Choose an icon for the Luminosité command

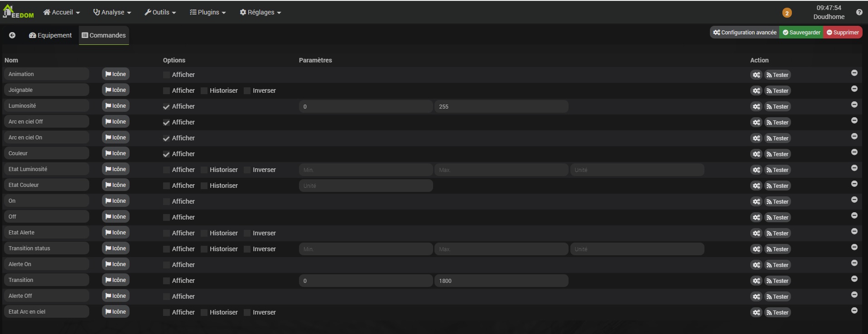116,106
